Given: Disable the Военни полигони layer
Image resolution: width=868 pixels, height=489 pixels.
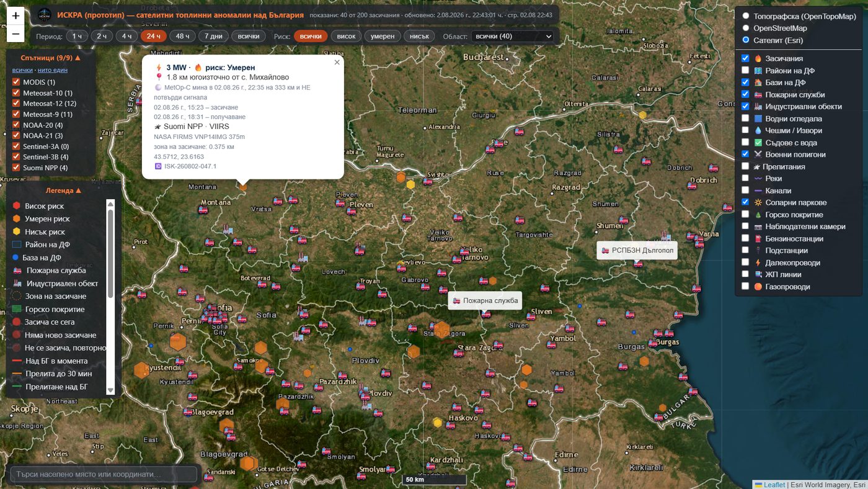Looking at the screenshot, I should pyautogui.click(x=745, y=155).
